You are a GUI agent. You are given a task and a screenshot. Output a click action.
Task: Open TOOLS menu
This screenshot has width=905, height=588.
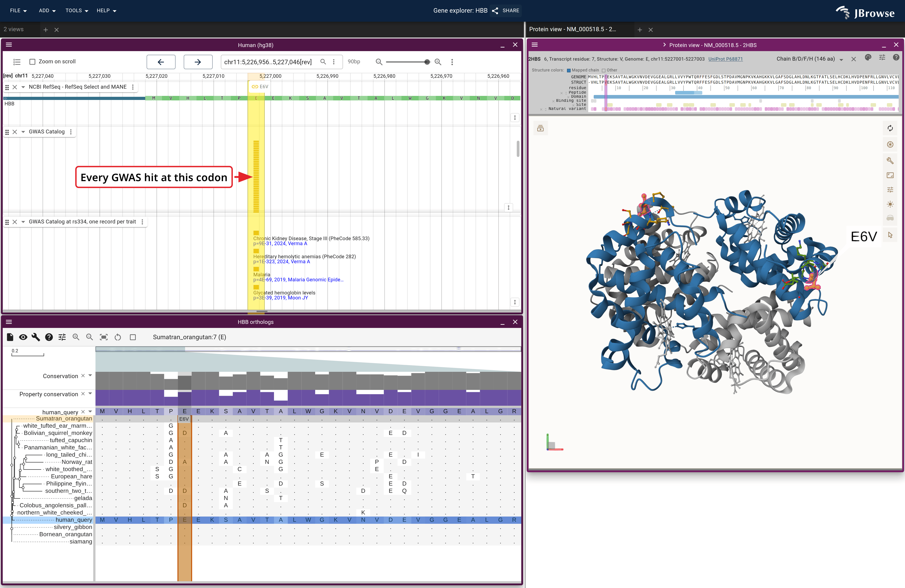point(77,11)
